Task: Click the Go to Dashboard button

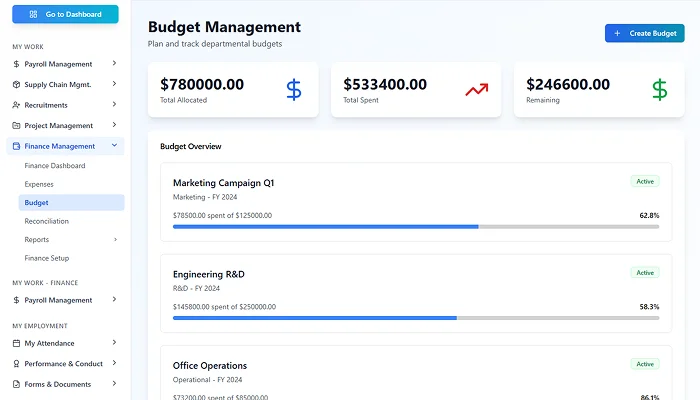Action: pyautogui.click(x=65, y=15)
